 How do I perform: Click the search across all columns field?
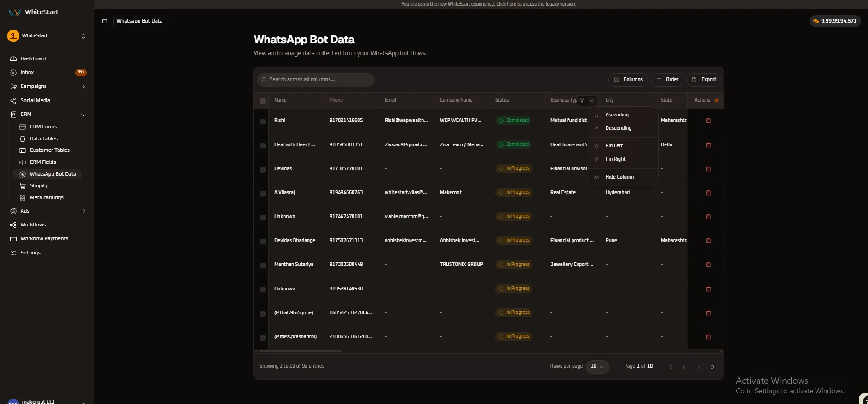click(x=316, y=80)
